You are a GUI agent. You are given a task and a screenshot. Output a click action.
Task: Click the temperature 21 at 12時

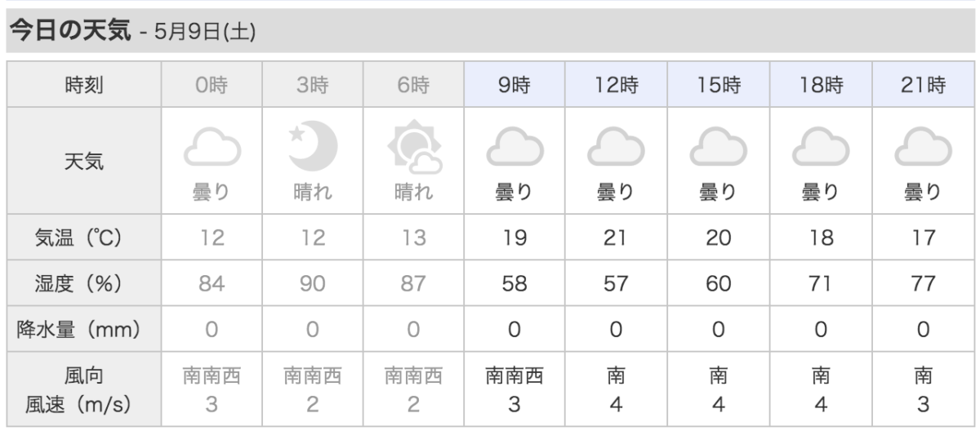pos(617,238)
